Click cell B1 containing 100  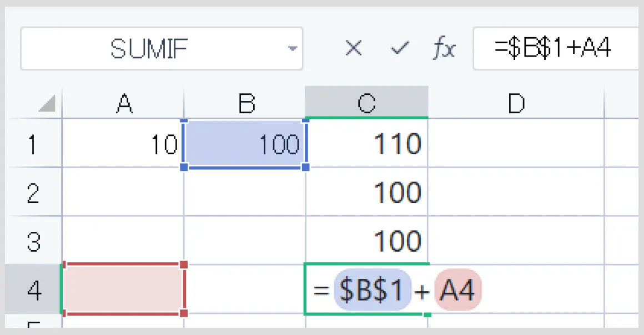click(245, 143)
